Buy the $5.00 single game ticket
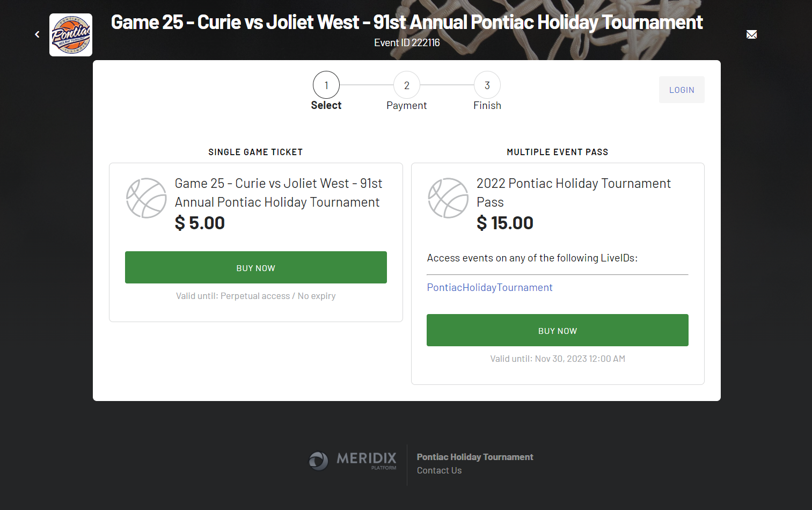The image size is (812, 510). coord(256,267)
